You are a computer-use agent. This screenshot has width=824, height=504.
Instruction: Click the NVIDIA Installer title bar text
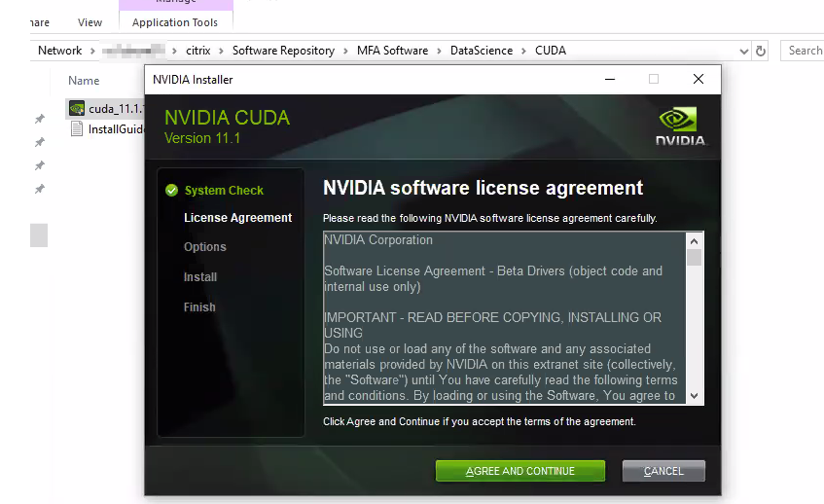click(x=193, y=80)
